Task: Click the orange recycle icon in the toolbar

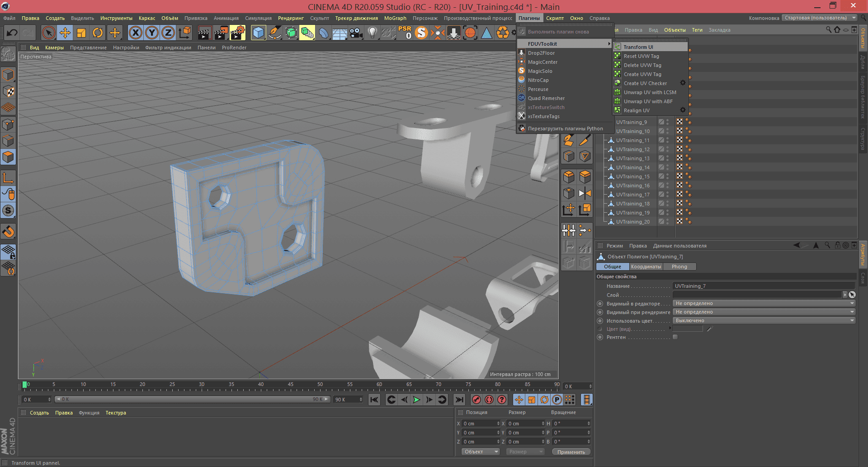Action: 503,33
